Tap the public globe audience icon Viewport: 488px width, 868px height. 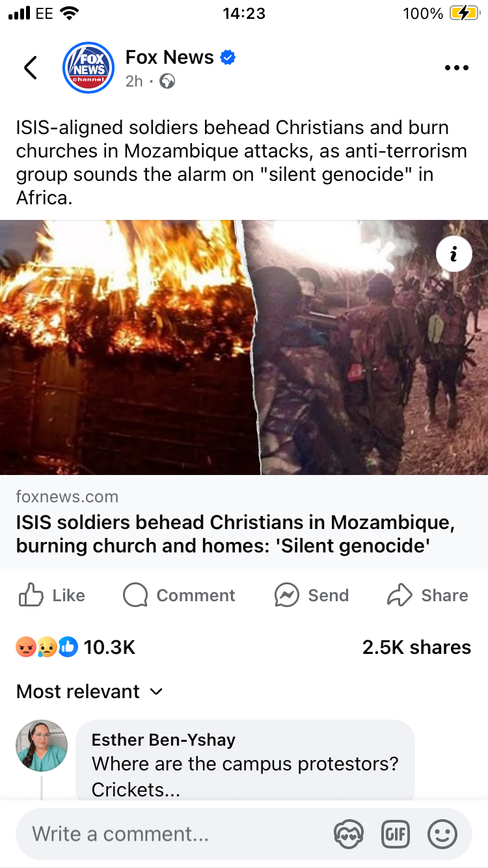(x=167, y=81)
